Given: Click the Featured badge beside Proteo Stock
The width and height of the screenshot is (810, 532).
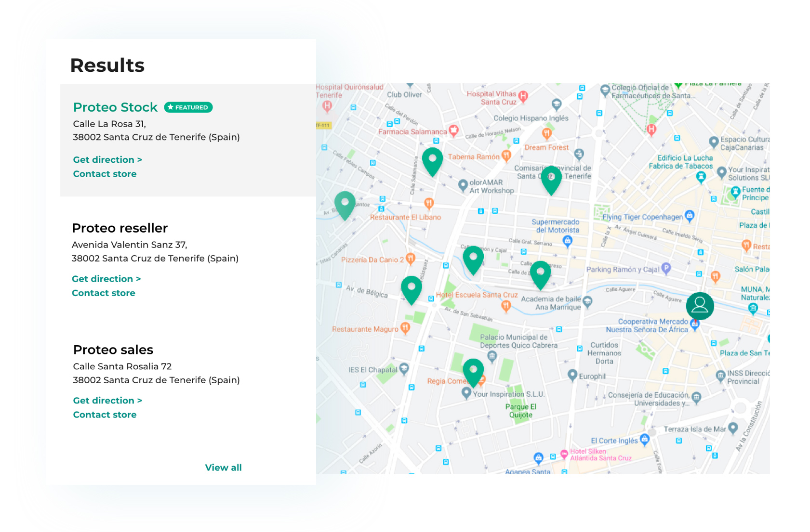Looking at the screenshot, I should (188, 107).
